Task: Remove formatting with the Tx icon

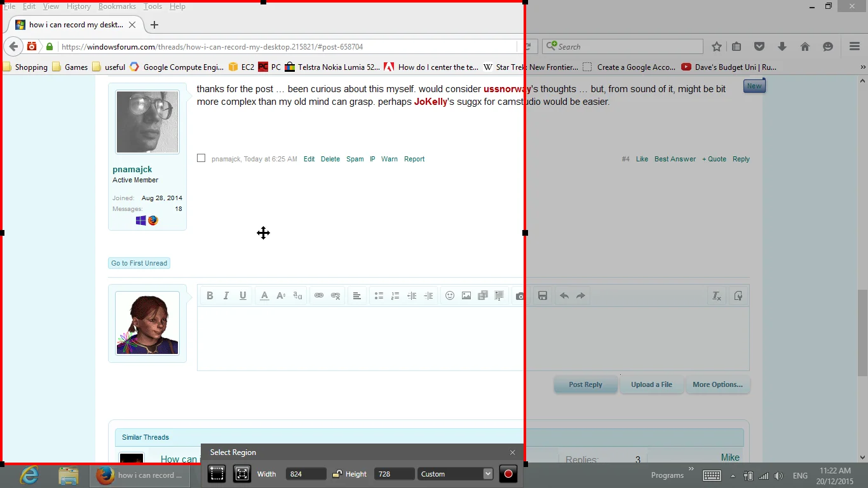Action: click(x=717, y=295)
